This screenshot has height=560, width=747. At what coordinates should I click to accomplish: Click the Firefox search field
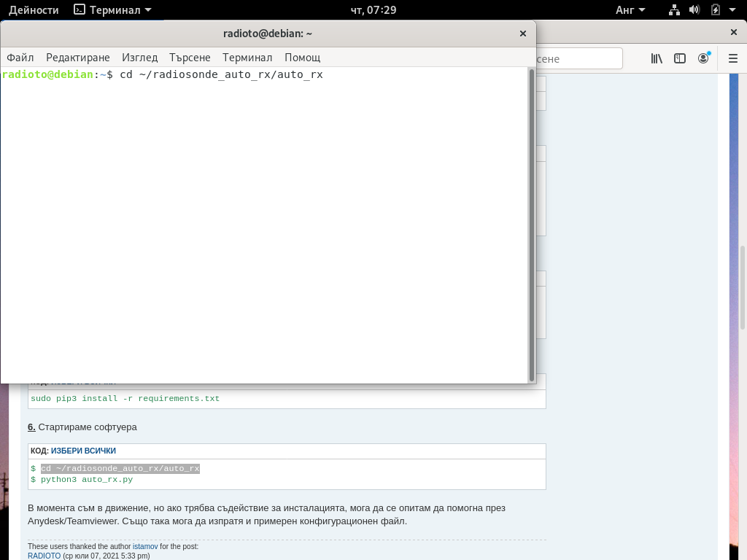point(578,58)
